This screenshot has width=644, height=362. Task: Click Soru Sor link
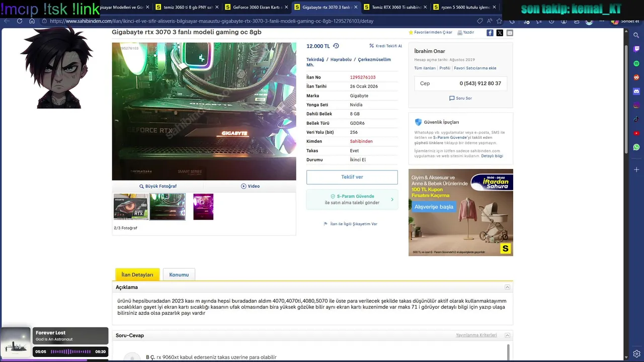(460, 98)
